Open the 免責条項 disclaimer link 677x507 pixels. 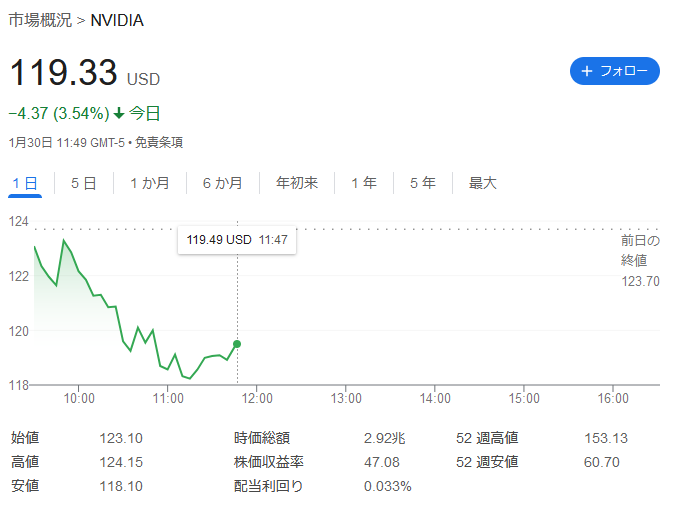click(159, 143)
